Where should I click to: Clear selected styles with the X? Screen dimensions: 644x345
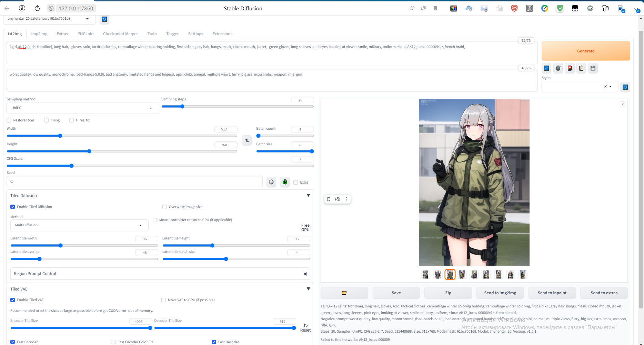(x=605, y=87)
